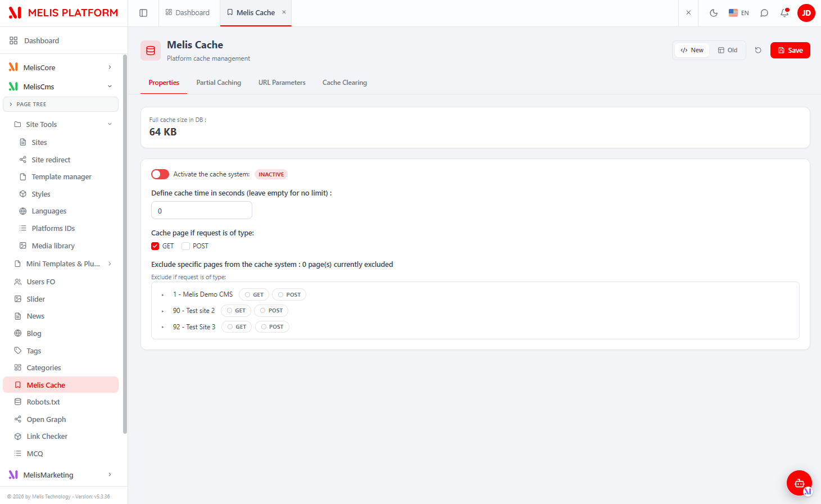This screenshot has height=504, width=821.
Task: Select GET for 92 - Test Site 3
Action: click(237, 327)
